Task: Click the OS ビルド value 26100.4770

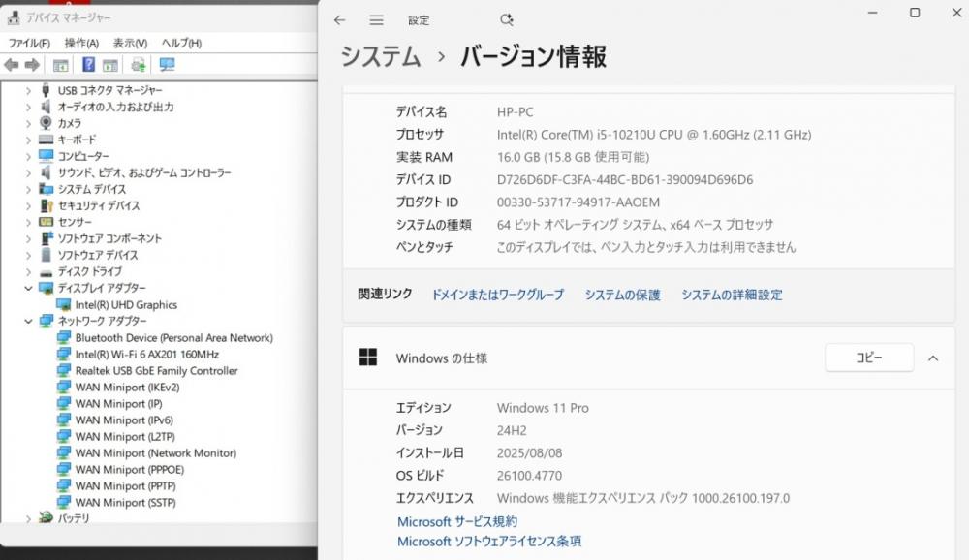Action: (x=529, y=476)
